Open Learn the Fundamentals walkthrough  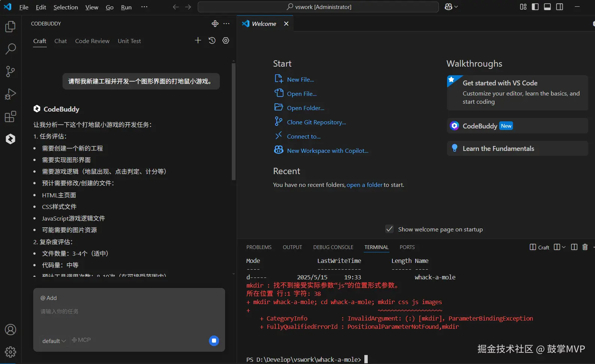517,148
